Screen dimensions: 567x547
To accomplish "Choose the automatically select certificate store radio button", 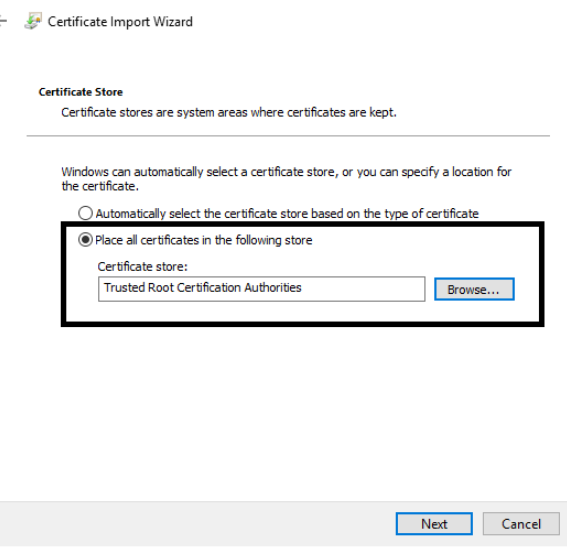I will (85, 213).
